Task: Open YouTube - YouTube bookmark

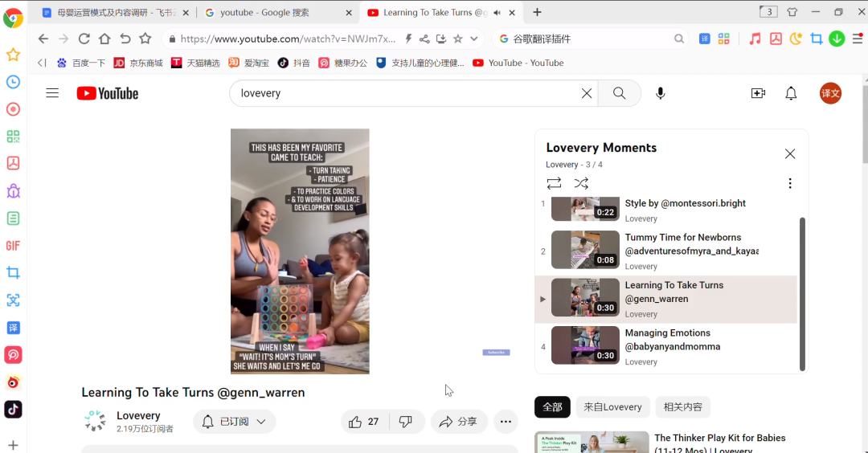Action: [518, 63]
